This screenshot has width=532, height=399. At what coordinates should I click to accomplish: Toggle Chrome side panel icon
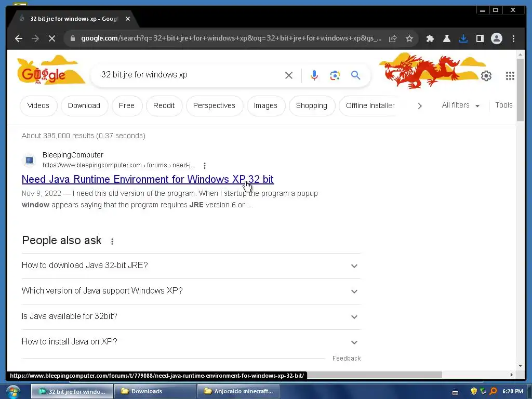(x=480, y=38)
